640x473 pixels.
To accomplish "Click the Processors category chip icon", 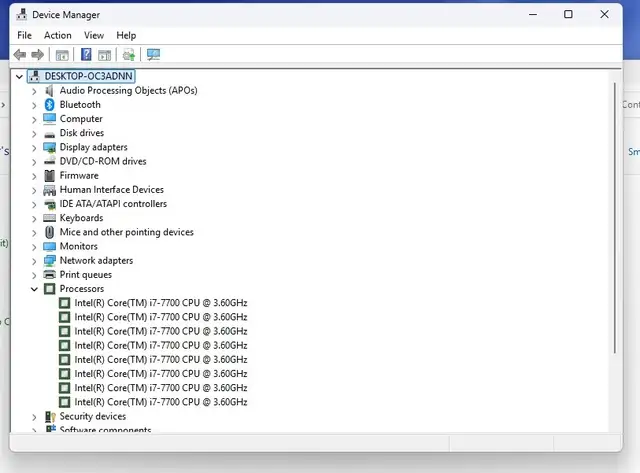I will tap(49, 289).
